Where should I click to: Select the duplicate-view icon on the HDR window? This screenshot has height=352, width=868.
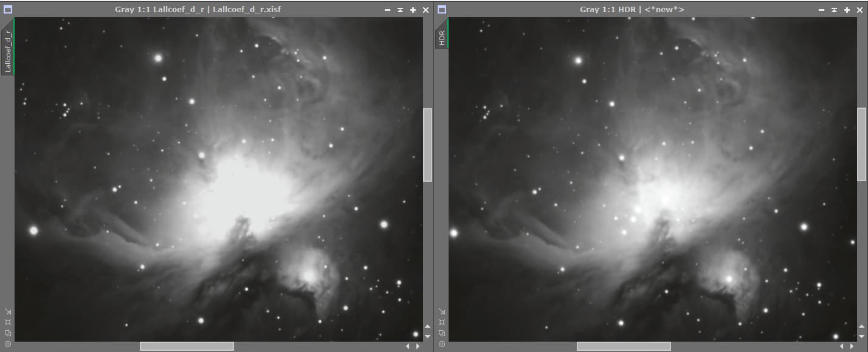441,333
